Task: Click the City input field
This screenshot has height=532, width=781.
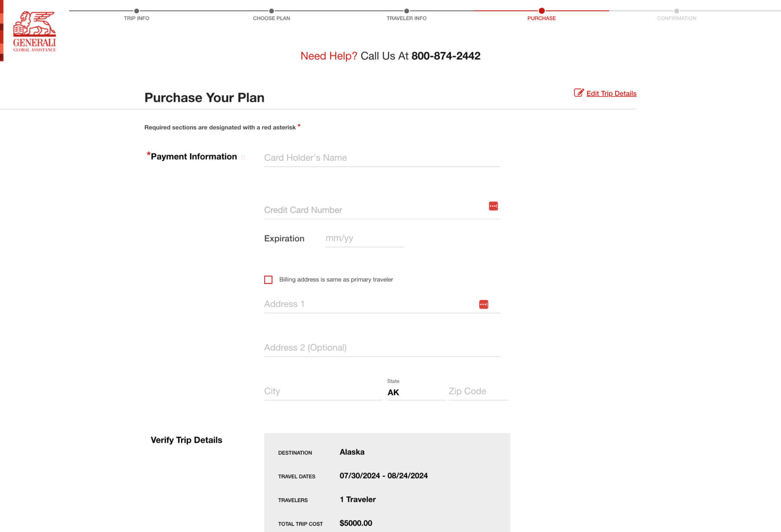Action: point(323,391)
